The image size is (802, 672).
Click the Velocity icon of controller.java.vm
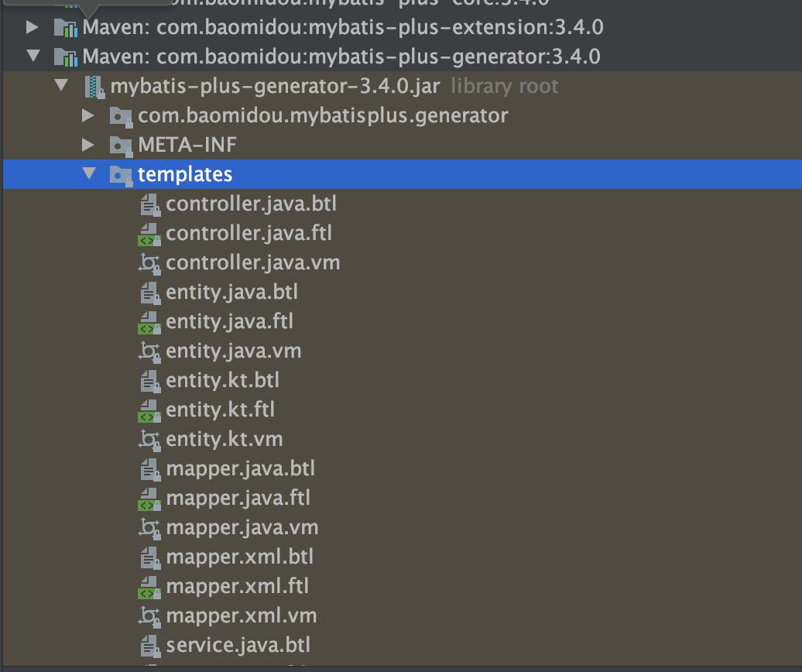(x=149, y=263)
